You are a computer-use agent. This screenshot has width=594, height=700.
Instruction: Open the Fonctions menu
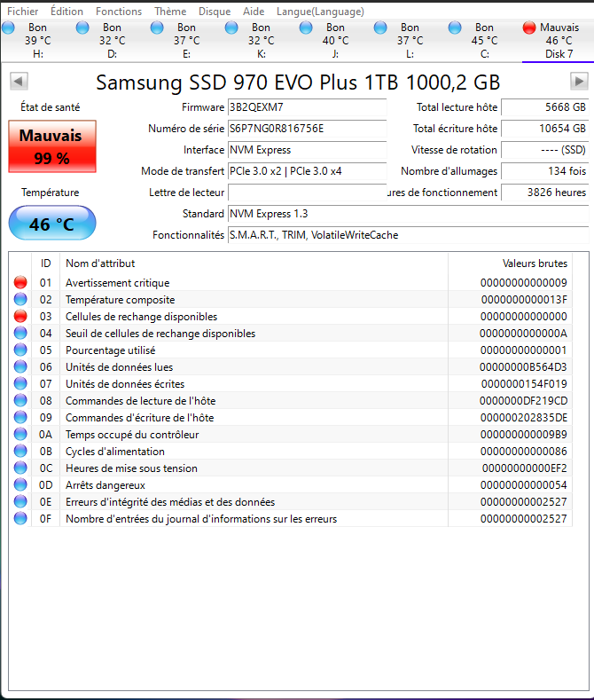tap(119, 12)
